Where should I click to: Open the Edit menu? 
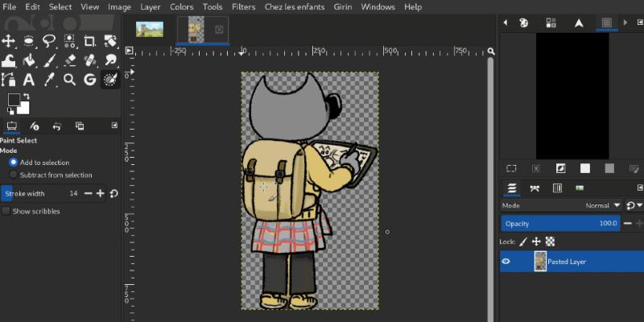pyautogui.click(x=32, y=7)
